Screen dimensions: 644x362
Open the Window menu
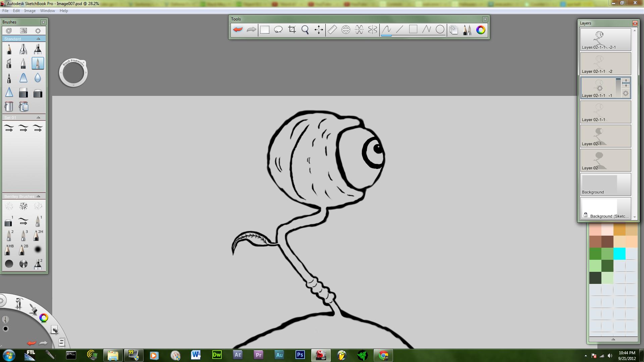tap(48, 11)
